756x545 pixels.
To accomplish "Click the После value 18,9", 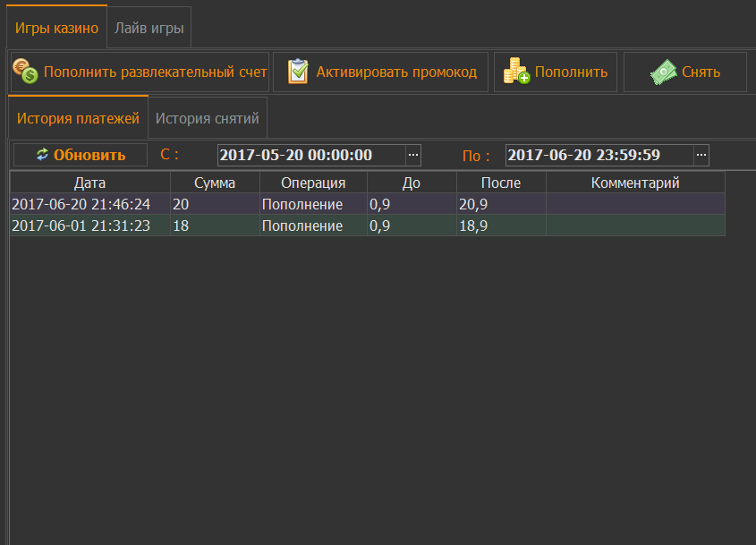I will [501, 226].
